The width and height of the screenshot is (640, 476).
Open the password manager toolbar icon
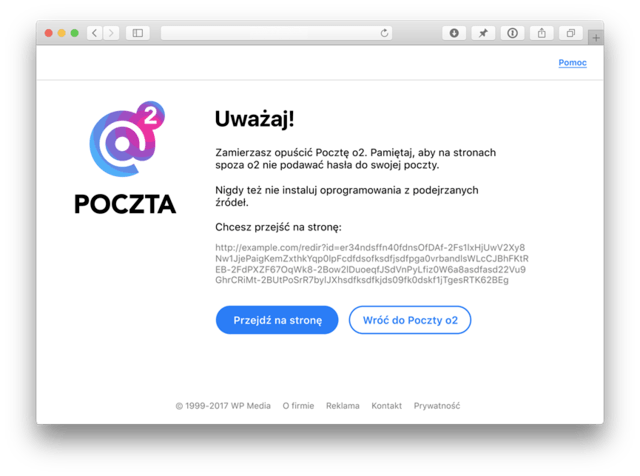pyautogui.click(x=513, y=33)
